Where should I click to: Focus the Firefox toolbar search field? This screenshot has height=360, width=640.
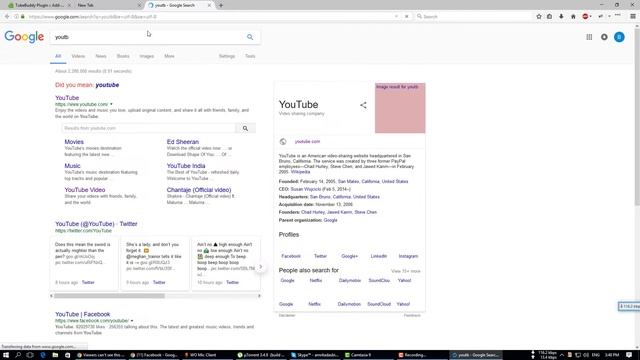[x=473, y=16]
